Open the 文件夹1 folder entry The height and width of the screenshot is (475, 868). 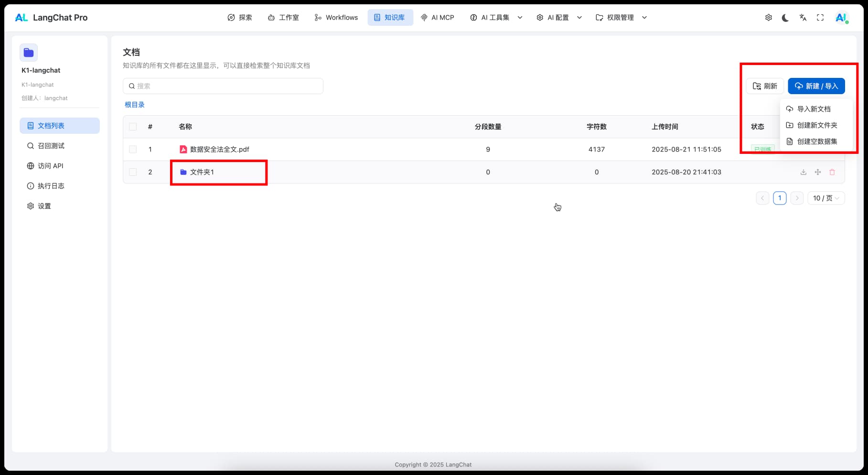coord(202,172)
